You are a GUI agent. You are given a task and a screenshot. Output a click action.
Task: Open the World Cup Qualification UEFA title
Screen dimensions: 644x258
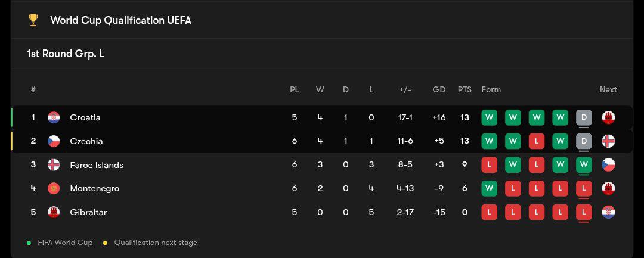pyautogui.click(x=120, y=20)
